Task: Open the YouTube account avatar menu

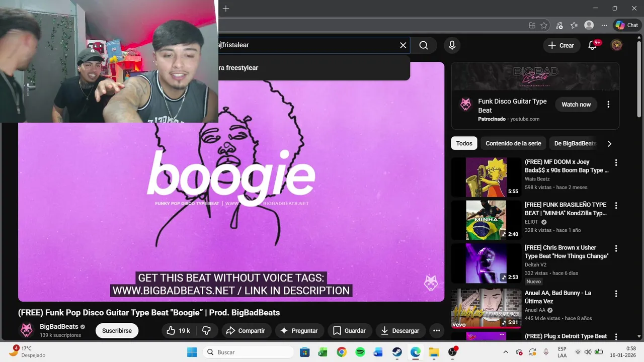Action: pos(616,45)
